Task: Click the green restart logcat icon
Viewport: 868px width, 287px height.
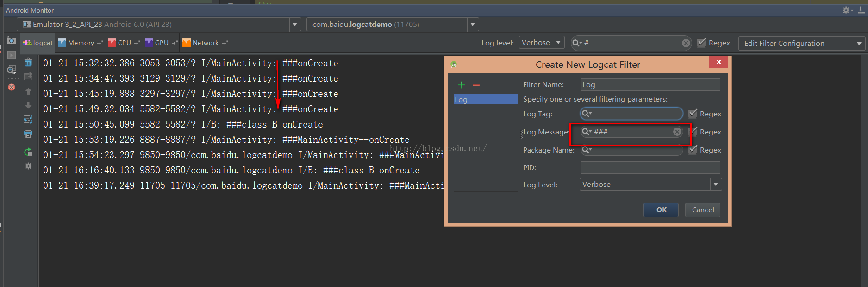Action: point(28,152)
